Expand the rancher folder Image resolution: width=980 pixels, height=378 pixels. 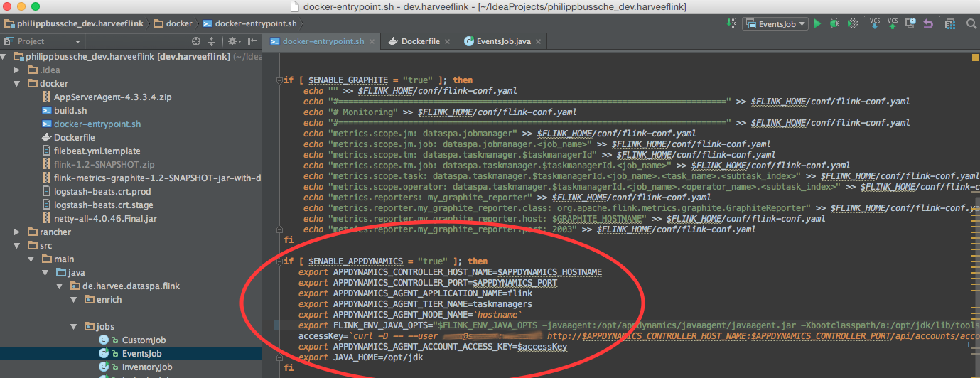coord(18,232)
